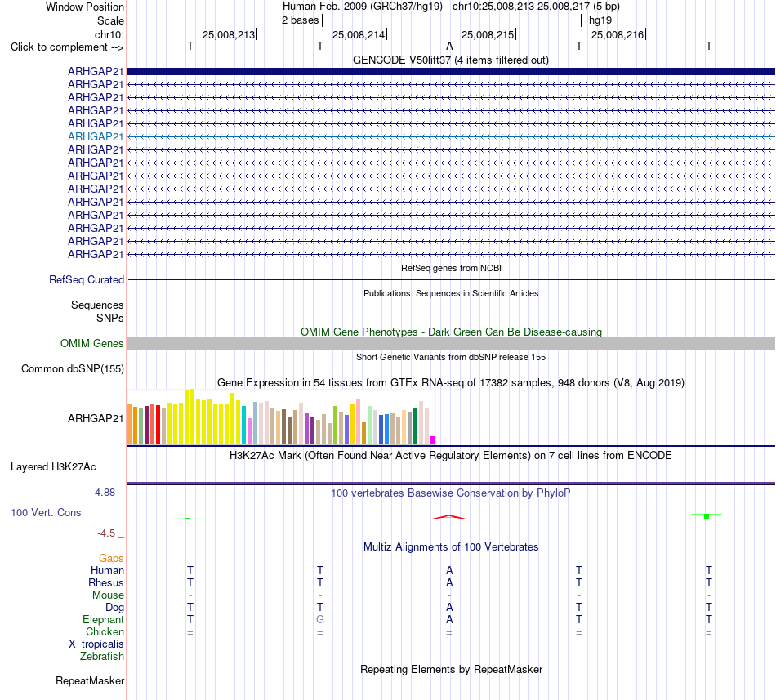Screen dimensions: 776x700
Task: Click the tallest yellow bar in GTEx chart
Action: click(x=193, y=417)
